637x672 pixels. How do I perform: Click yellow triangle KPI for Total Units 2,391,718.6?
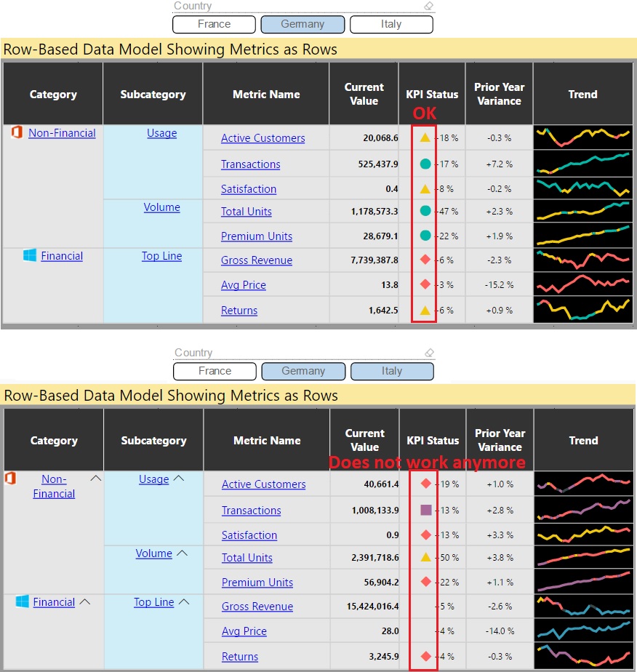coord(426,557)
